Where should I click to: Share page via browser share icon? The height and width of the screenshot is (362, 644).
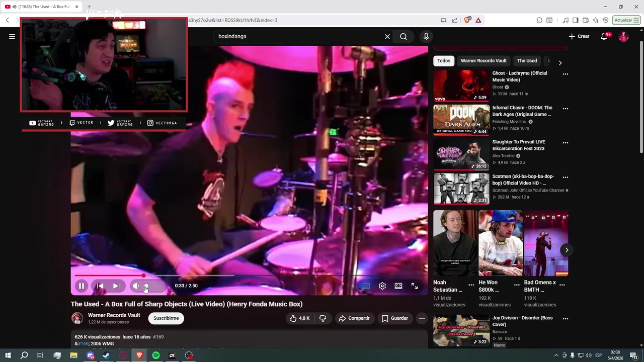455,20
